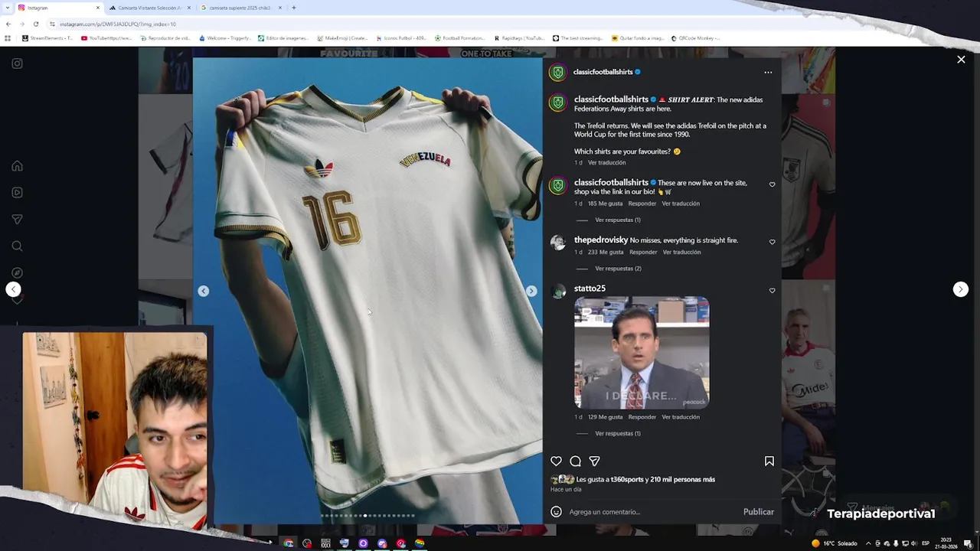The image size is (980, 551).
Task: Click the browser back button
Action: click(x=8, y=24)
